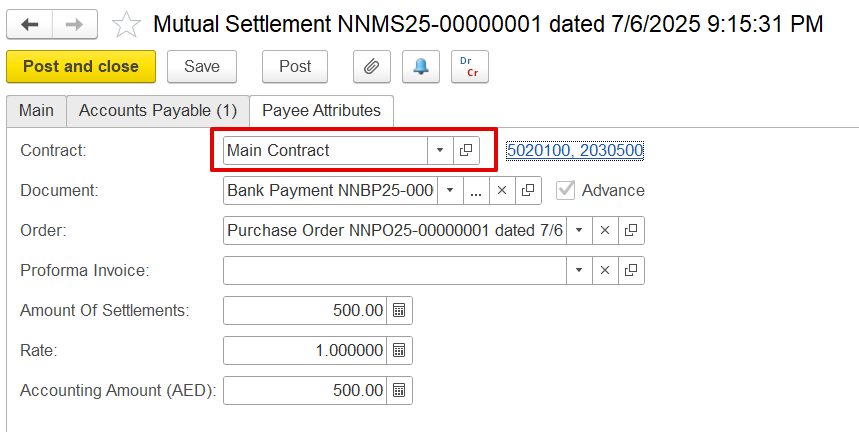Click the forward navigation arrow
The height and width of the screenshot is (432, 859).
(74, 24)
